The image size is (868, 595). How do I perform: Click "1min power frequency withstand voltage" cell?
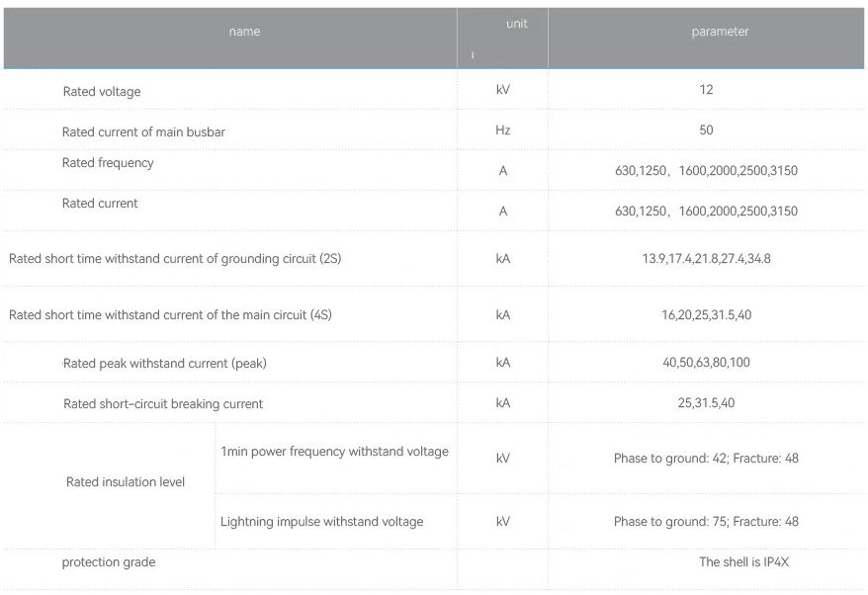click(x=334, y=452)
